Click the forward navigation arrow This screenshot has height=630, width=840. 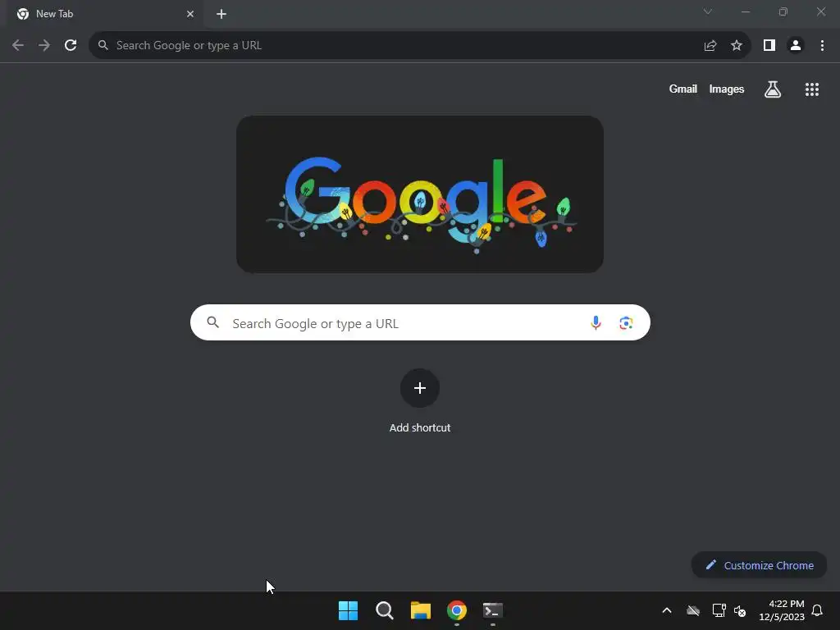coord(44,46)
